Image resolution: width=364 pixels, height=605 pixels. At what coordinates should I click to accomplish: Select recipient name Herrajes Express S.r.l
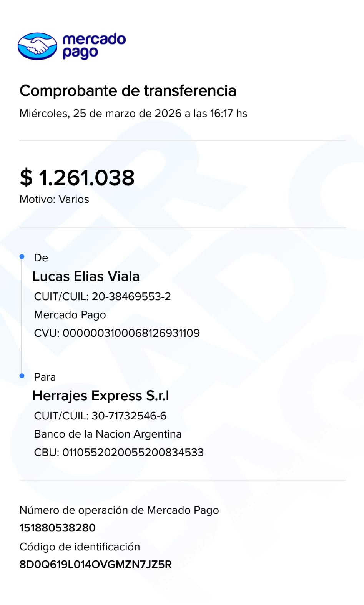tap(101, 396)
